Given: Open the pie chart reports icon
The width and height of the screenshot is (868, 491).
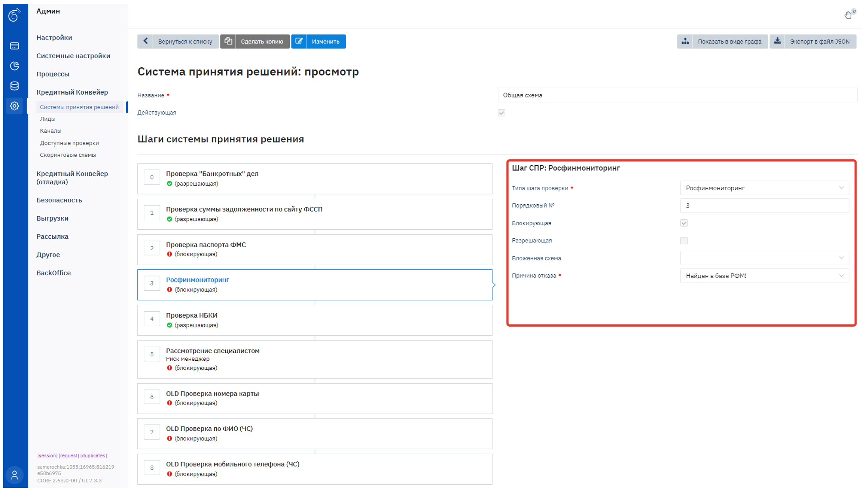Looking at the screenshot, I should click(15, 66).
